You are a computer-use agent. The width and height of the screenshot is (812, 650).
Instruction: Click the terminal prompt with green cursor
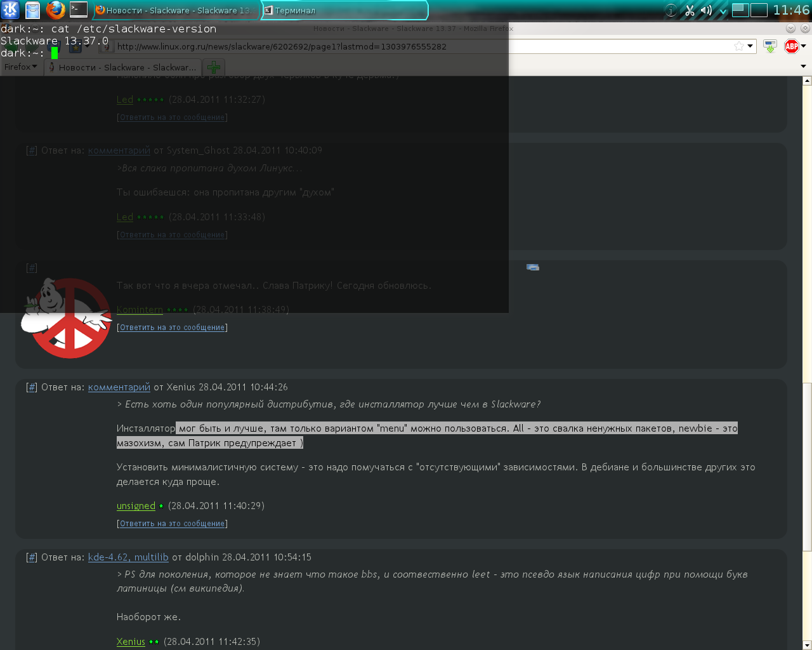29,53
